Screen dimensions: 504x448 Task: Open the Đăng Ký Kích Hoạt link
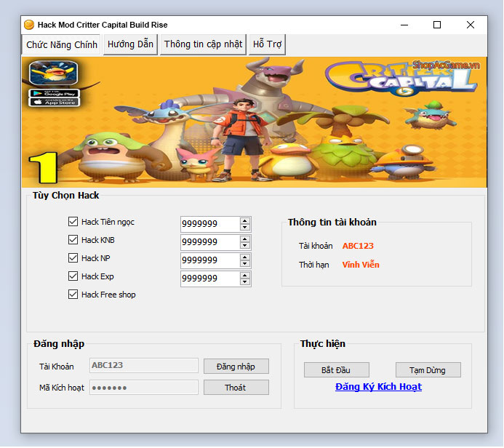point(378,387)
